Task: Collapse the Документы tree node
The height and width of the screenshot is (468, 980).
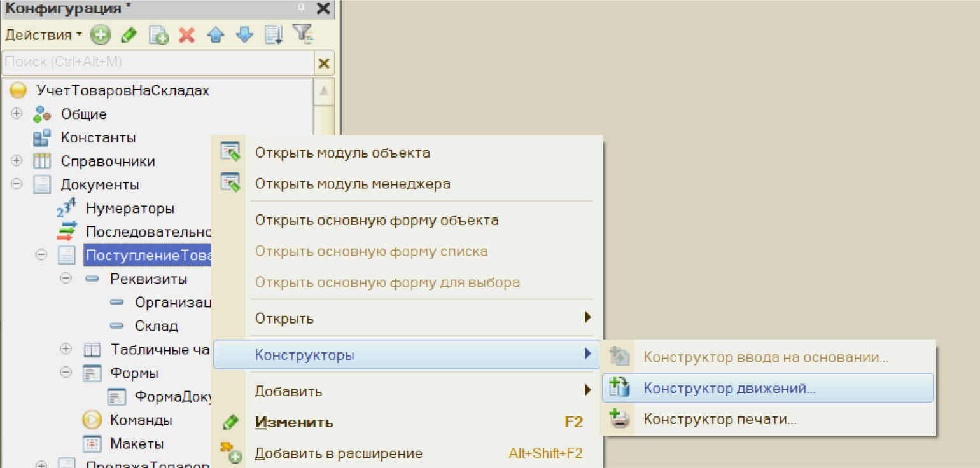Action: pos(17,185)
